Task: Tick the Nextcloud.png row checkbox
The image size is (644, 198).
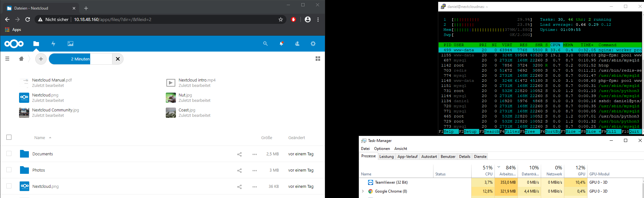Action: click(x=9, y=186)
